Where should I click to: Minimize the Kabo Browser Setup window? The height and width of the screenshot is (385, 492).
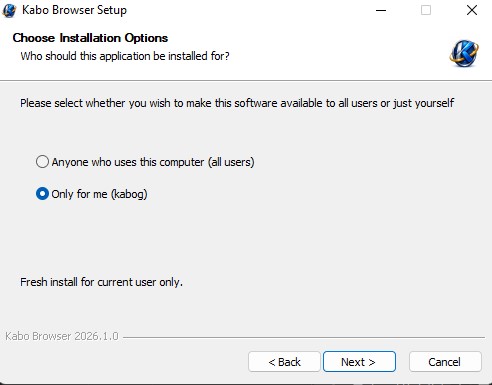pos(381,10)
